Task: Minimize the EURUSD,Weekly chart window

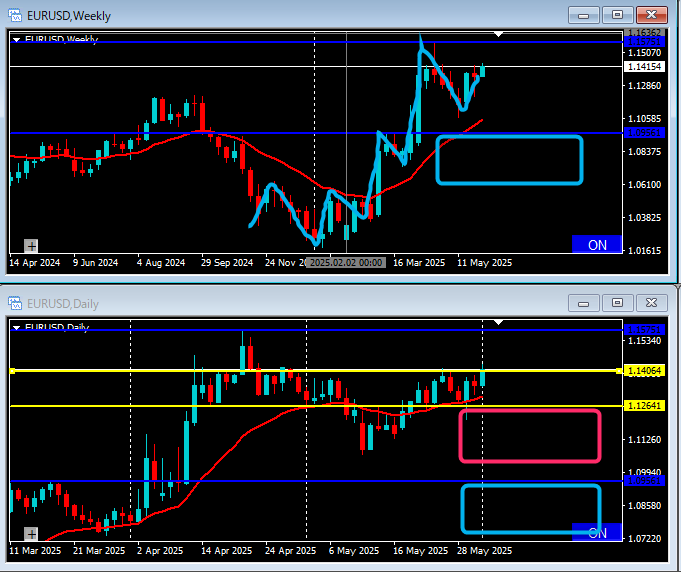Action: [x=584, y=15]
